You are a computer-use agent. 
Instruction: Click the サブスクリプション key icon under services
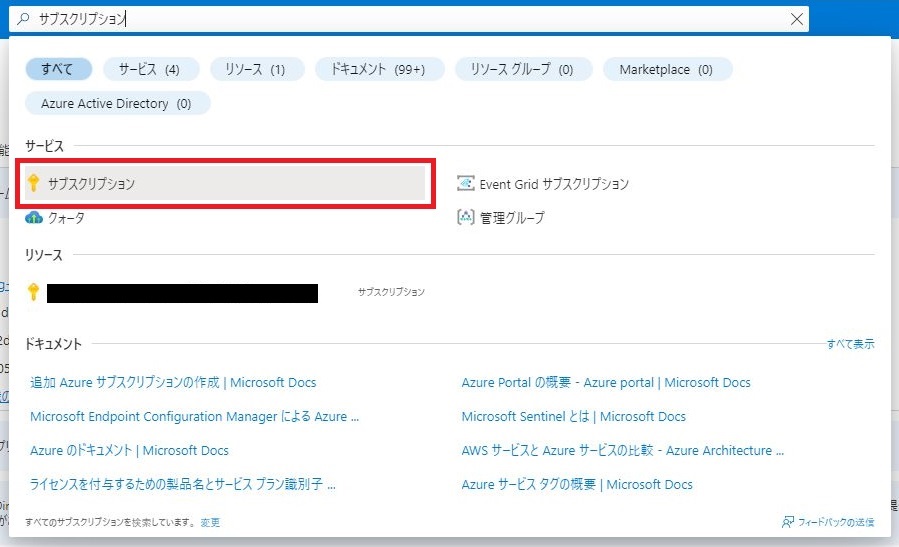pos(33,183)
